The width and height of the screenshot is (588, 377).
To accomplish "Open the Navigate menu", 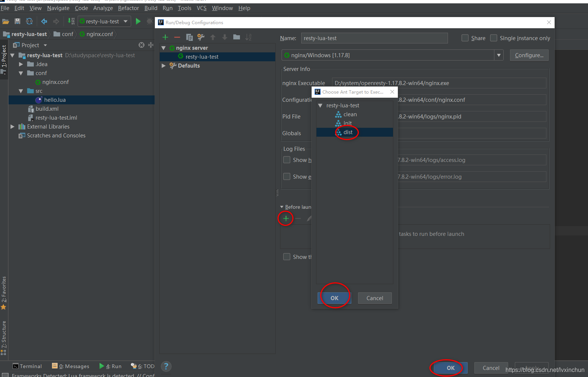I will [x=58, y=8].
